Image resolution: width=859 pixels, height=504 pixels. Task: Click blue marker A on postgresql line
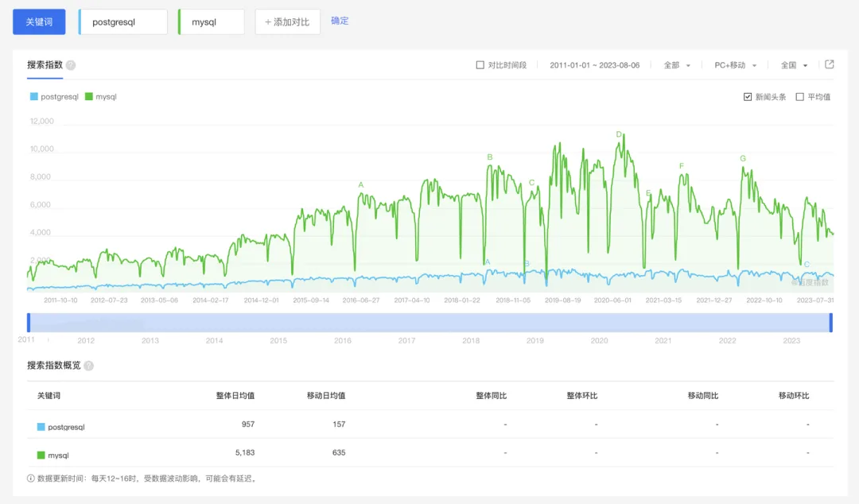point(488,262)
